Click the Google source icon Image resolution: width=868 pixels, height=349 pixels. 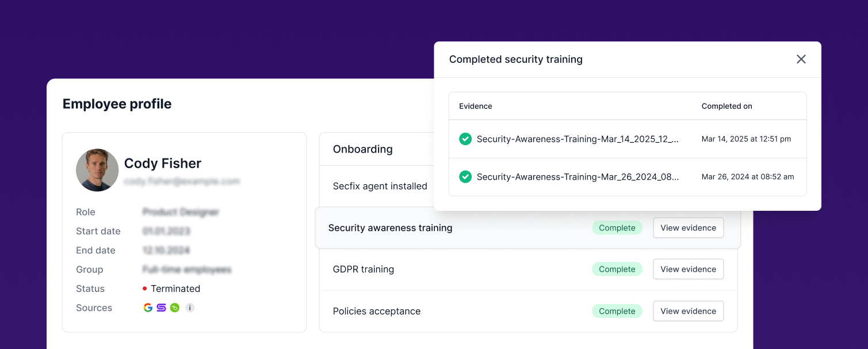148,308
